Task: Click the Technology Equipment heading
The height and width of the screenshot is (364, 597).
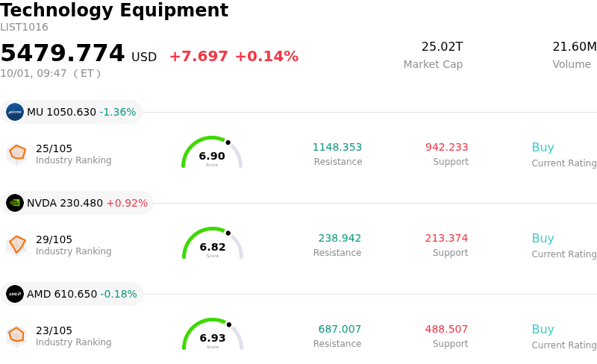Action: pos(114,10)
